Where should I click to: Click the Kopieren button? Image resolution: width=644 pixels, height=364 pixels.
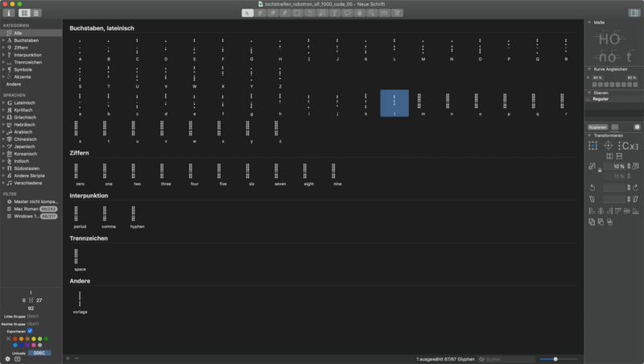(597, 126)
